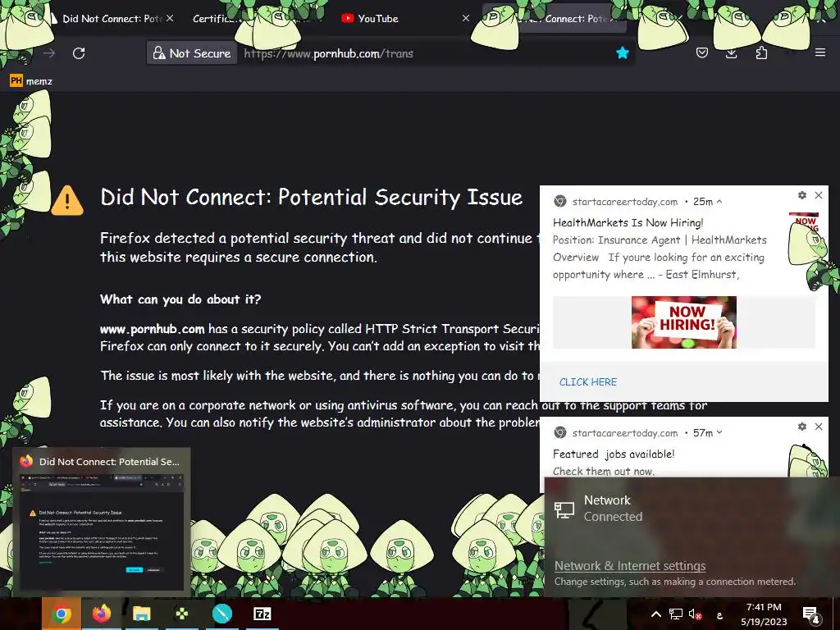Open the clock showing 7:41 PM
The width and height of the screenshot is (840, 630).
(x=764, y=614)
